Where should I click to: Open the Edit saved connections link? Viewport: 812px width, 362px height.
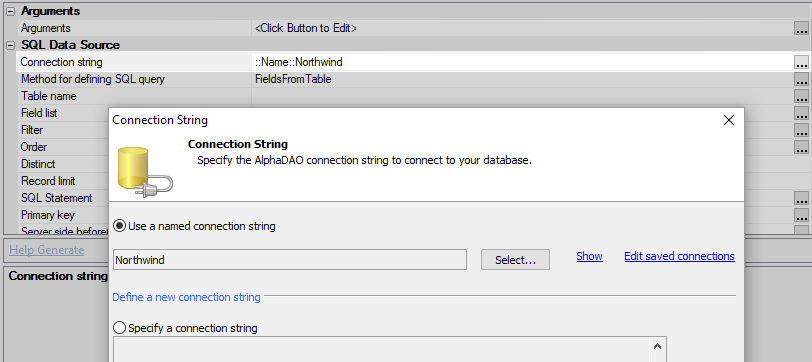(x=679, y=256)
